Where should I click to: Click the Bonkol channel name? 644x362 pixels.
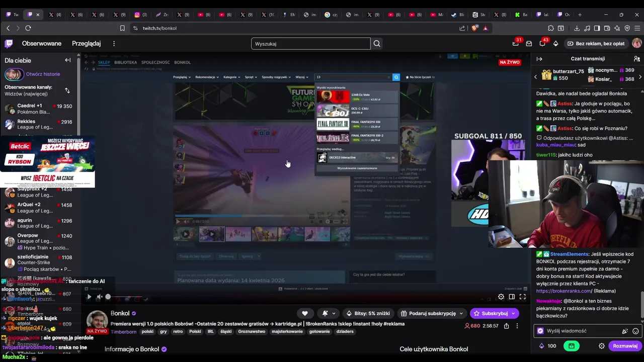[x=120, y=313]
